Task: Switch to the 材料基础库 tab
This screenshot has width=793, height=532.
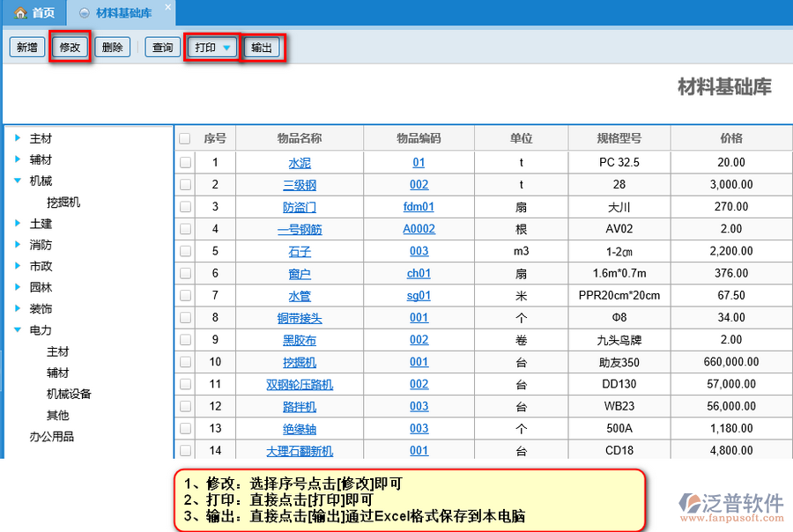Action: (x=123, y=13)
